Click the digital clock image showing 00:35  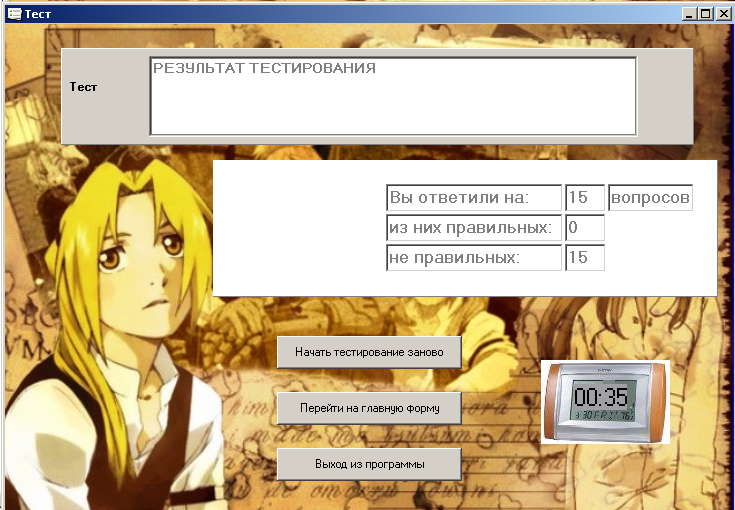click(605, 402)
